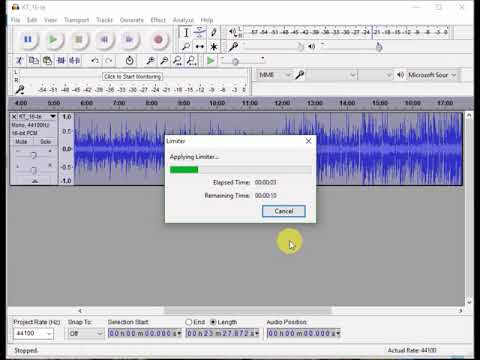
Task: Click the playback meter speaker icon
Action: coord(233,33)
